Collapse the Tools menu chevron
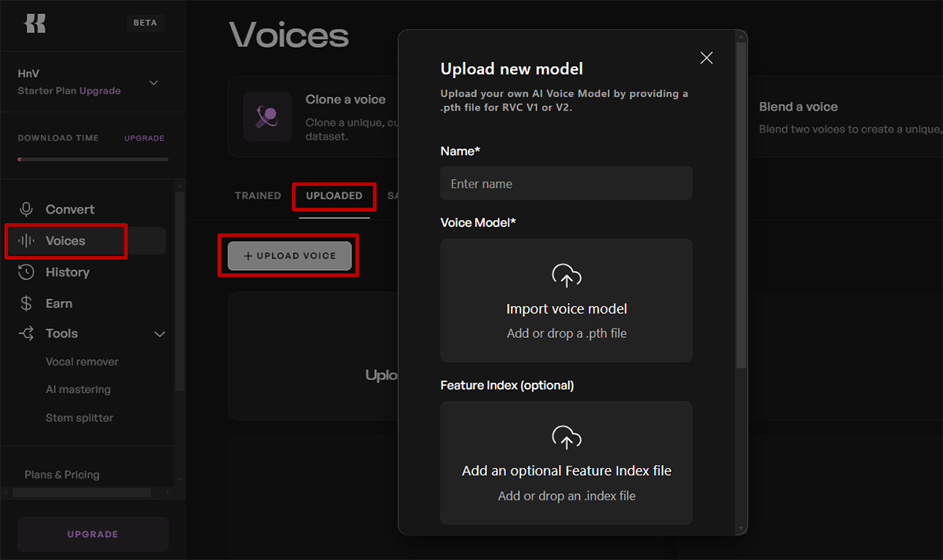This screenshot has width=943, height=560. coord(160,335)
